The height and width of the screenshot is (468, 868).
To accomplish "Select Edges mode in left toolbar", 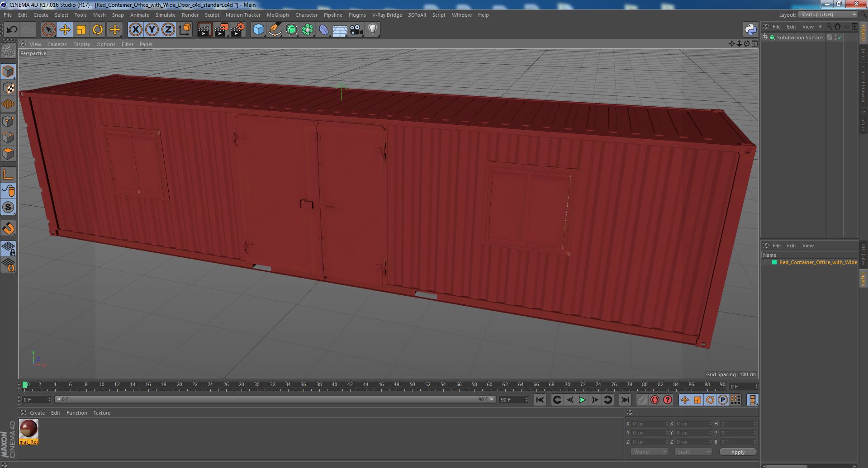I will pos(8,137).
